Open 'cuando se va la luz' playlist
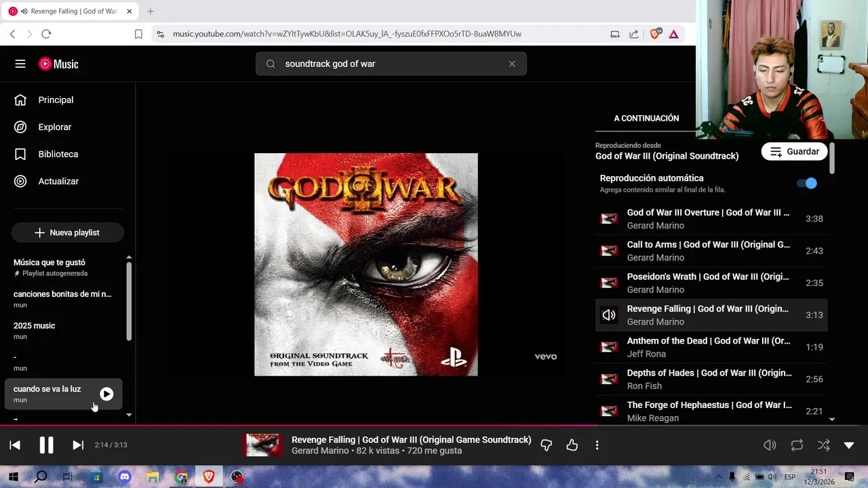868x488 pixels. [47, 389]
